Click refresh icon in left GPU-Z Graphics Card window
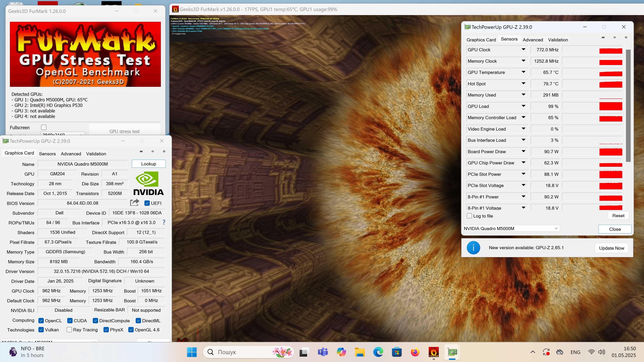Image resolution: width=644 pixels, height=362 pixels. click(153, 151)
